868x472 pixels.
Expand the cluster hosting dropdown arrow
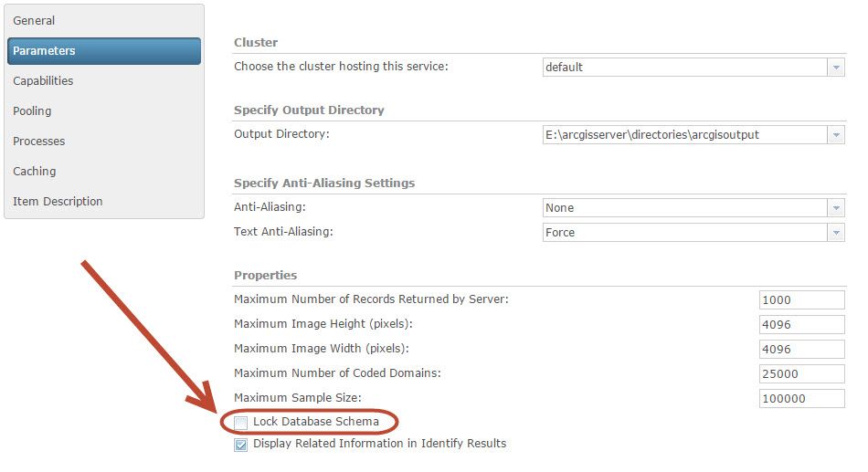click(836, 68)
